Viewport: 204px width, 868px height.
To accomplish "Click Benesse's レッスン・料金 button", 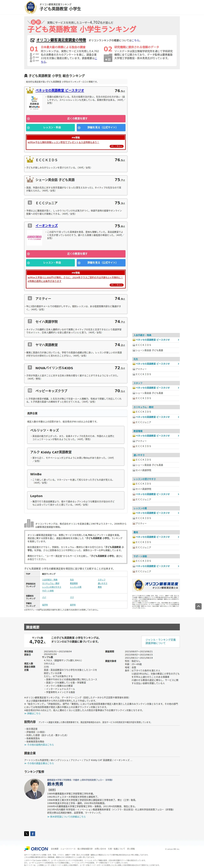I will 50,127.
